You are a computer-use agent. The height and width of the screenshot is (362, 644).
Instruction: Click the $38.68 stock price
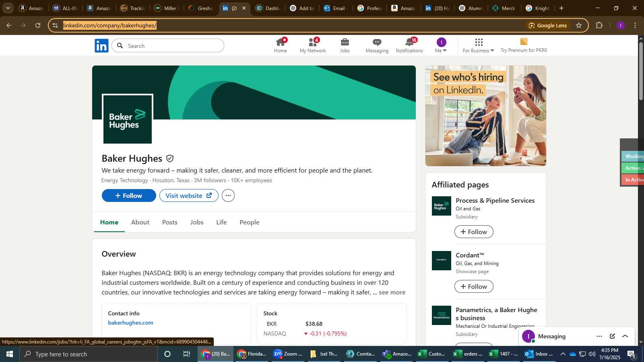pyautogui.click(x=314, y=324)
